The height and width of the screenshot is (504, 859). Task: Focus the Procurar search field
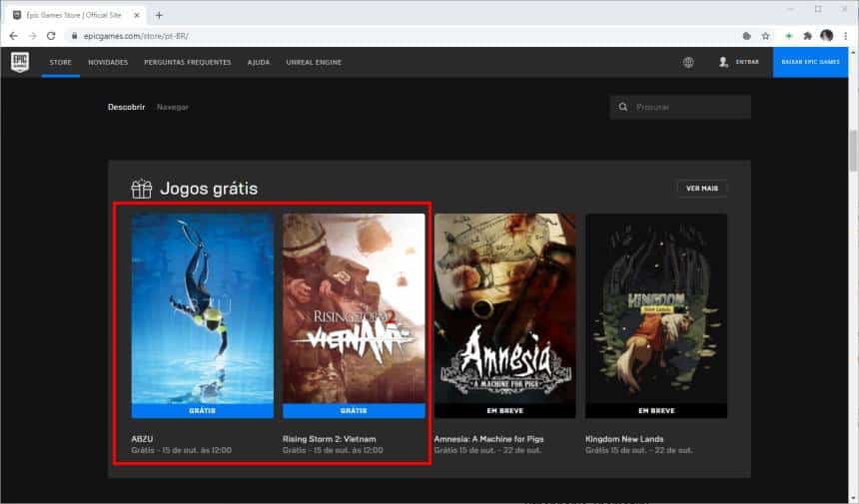680,107
